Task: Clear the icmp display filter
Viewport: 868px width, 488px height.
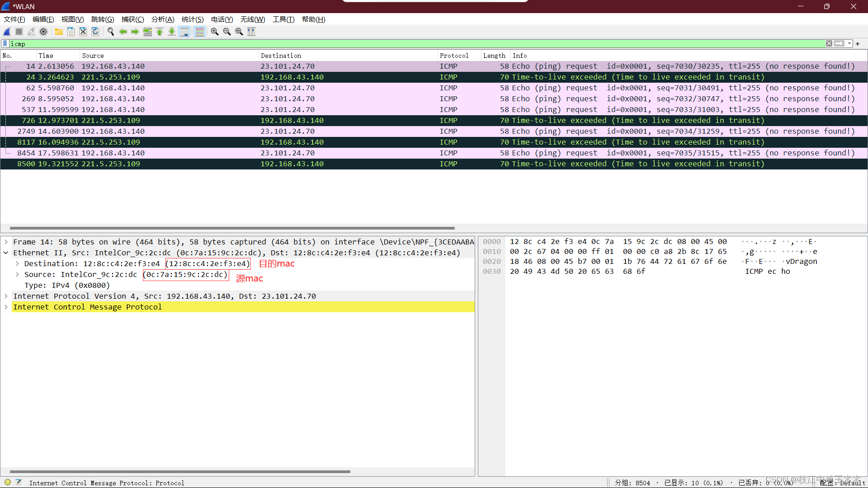Action: tap(829, 44)
